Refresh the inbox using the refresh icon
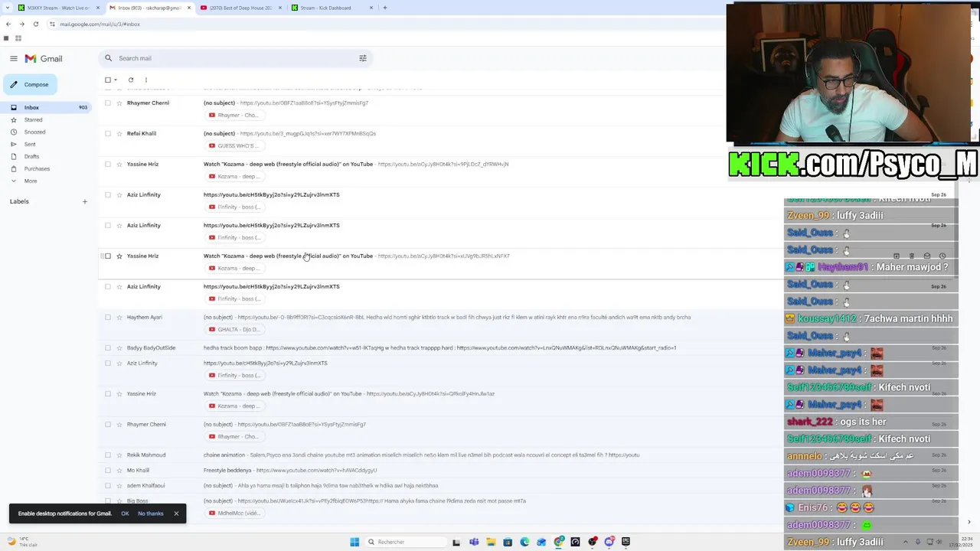Viewport: 980px width, 551px height. [x=131, y=80]
